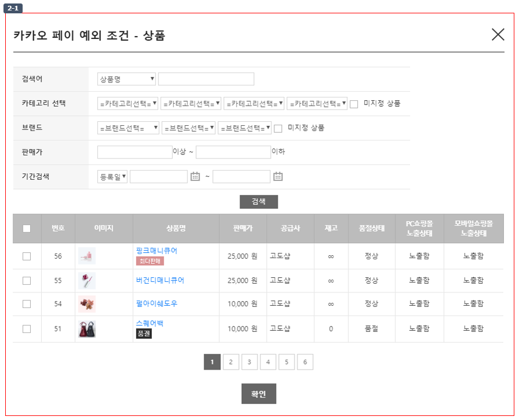Click the 핑크매니큐어 product thumbnail
Image resolution: width=519 pixels, height=420 pixels.
click(87, 256)
